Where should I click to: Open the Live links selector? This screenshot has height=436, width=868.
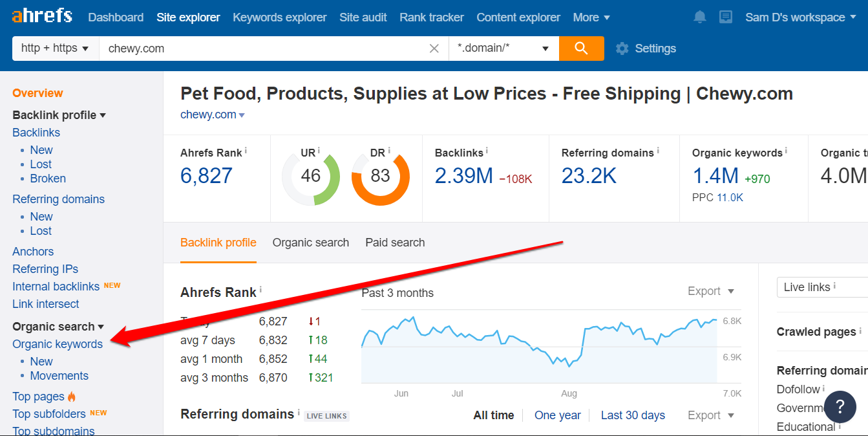(x=822, y=287)
